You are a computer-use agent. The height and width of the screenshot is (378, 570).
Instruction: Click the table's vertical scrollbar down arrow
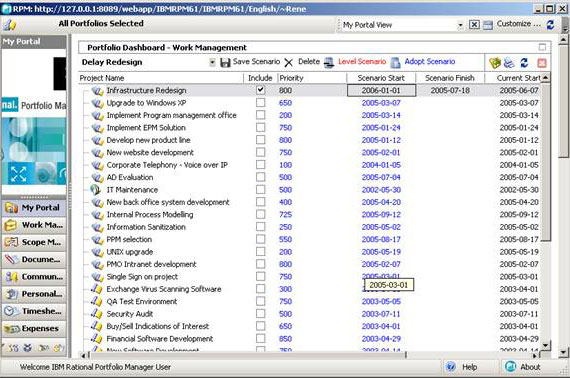545,345
